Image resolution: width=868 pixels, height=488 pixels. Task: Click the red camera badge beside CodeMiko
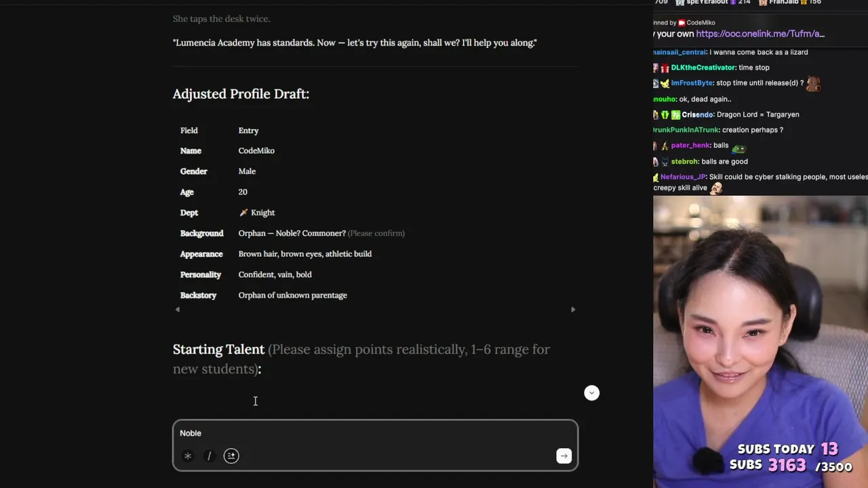point(682,22)
